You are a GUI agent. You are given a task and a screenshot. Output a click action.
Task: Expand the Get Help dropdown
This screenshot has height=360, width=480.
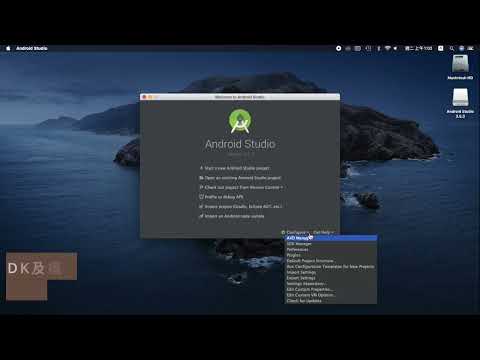point(323,232)
